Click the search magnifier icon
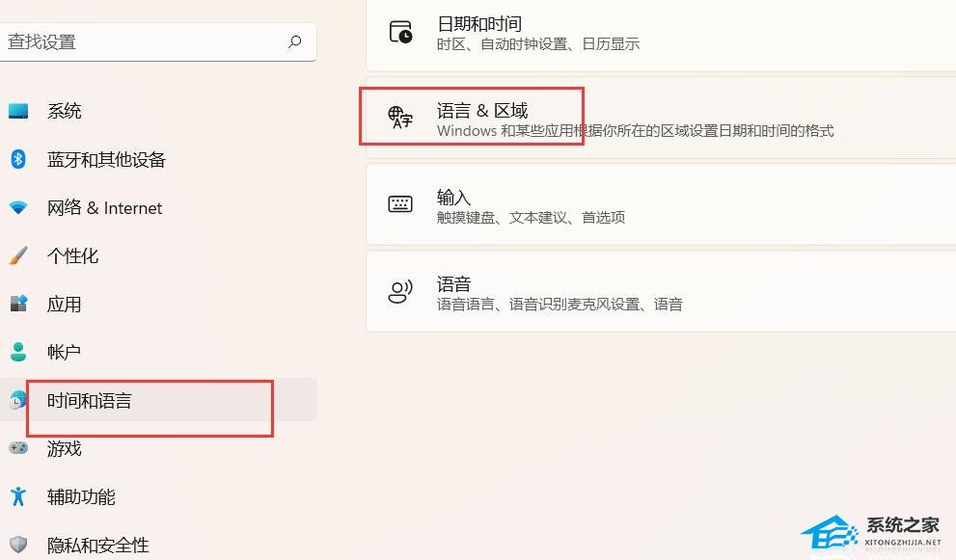 click(x=295, y=41)
